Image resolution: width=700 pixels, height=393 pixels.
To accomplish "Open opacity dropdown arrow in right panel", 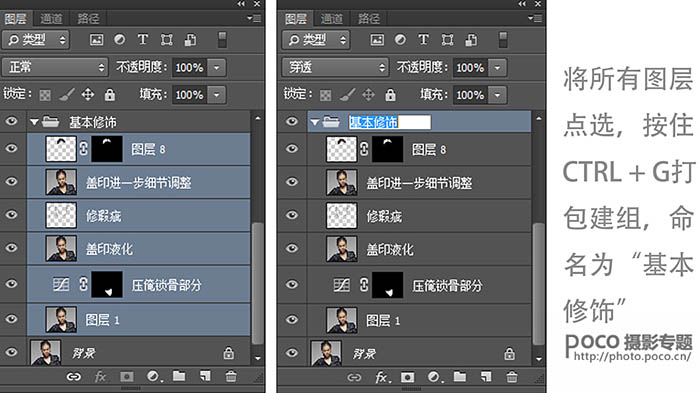I will [x=497, y=68].
